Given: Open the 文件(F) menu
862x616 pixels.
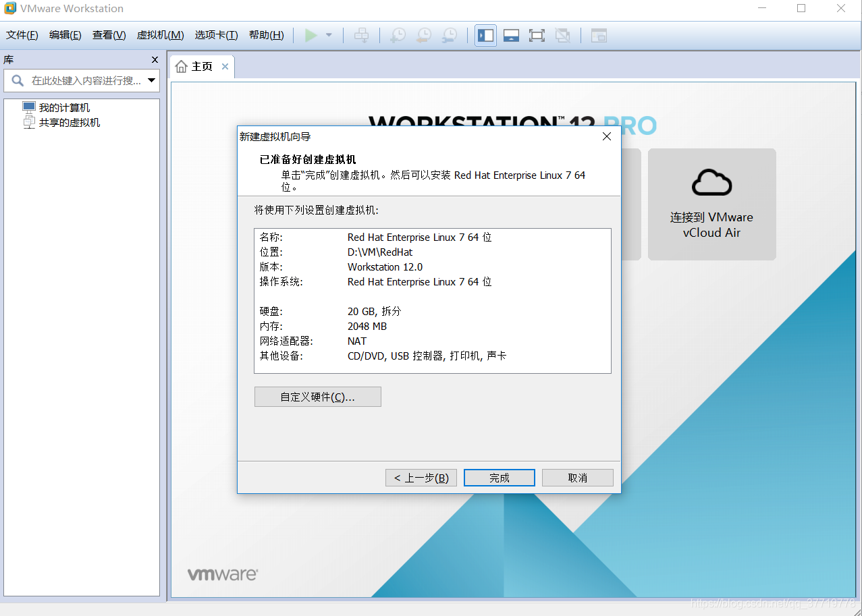Looking at the screenshot, I should 22,35.
